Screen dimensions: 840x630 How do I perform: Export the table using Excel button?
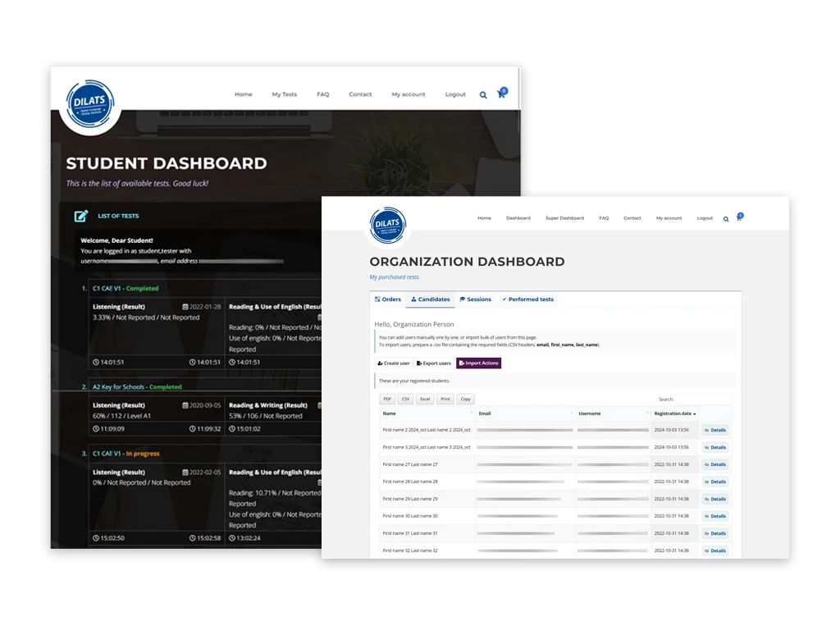pyautogui.click(x=425, y=399)
